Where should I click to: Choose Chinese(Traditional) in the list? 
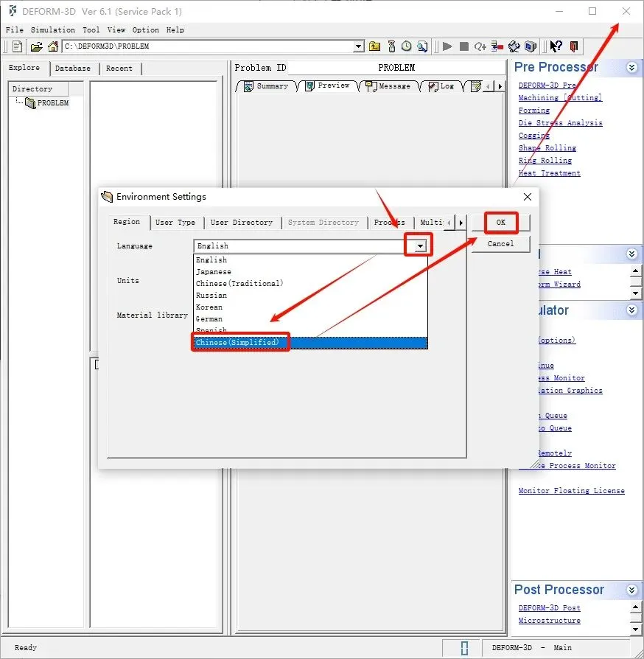[x=310, y=284]
